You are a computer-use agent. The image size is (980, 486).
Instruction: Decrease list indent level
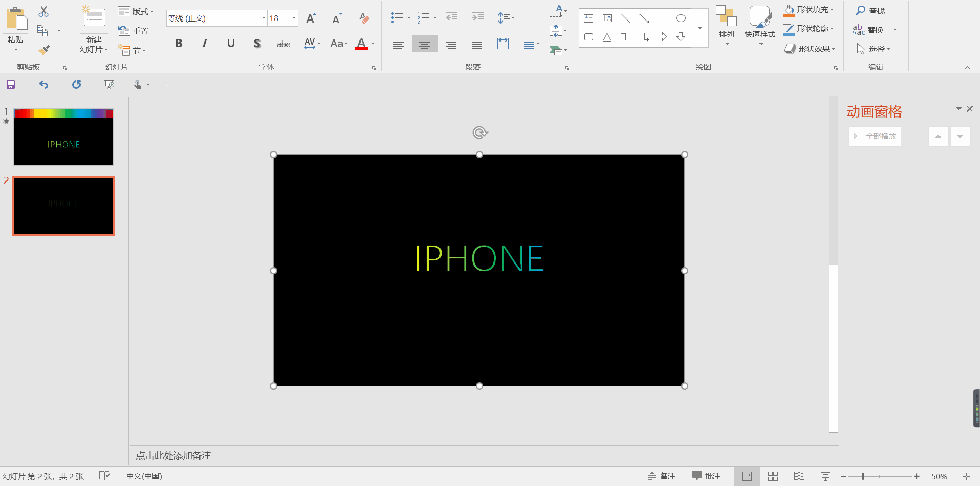[x=451, y=18]
